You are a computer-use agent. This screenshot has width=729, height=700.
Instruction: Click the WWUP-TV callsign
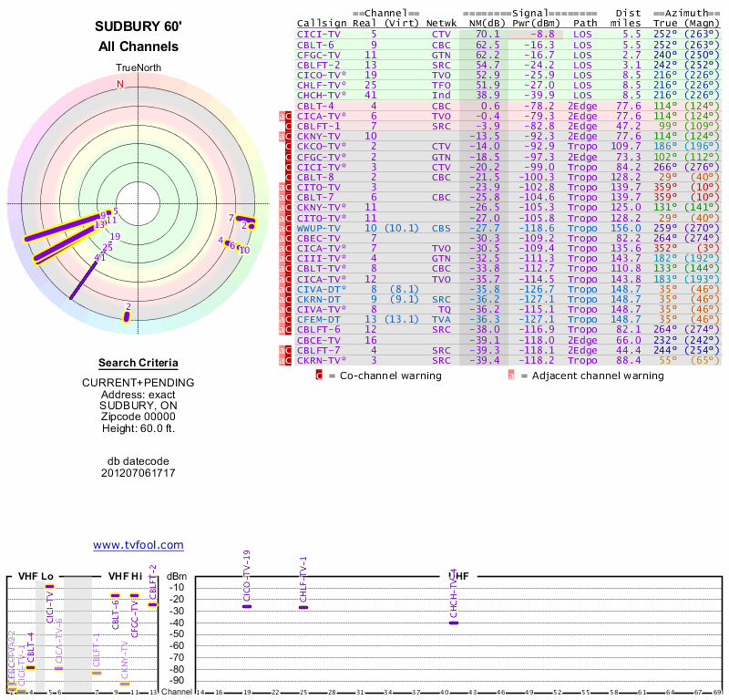coord(318,229)
